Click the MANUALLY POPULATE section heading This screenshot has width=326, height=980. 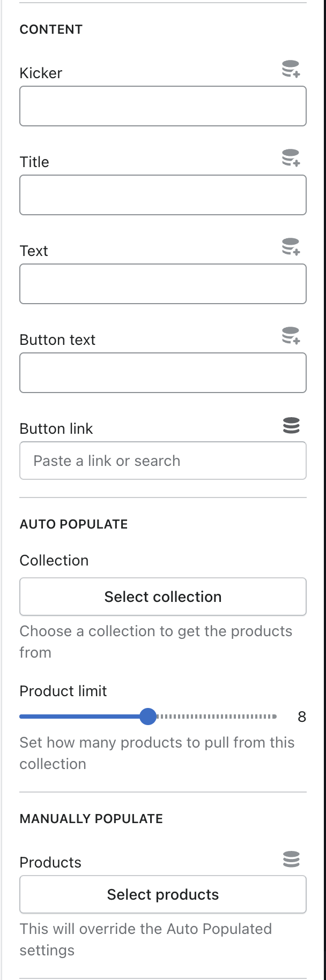(x=91, y=819)
